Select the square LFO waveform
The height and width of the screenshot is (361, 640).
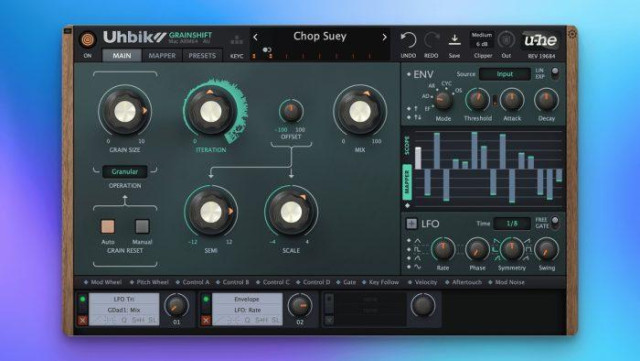(417, 249)
